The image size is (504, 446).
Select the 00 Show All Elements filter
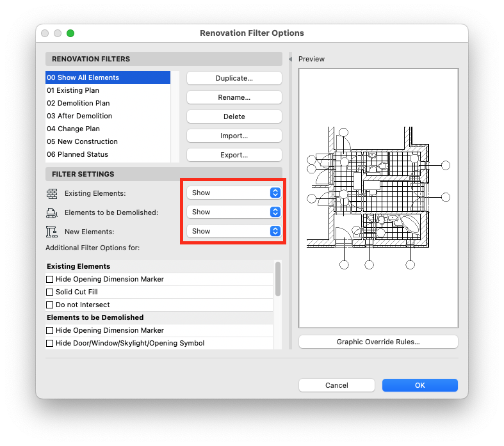pos(108,77)
